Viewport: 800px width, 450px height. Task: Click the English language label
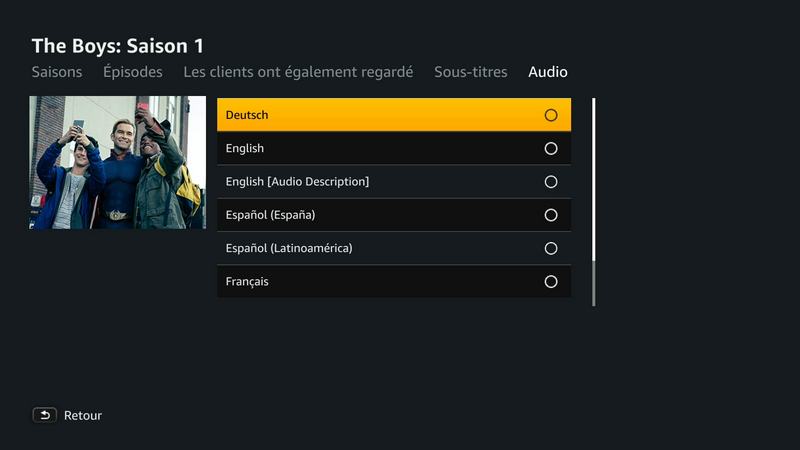pos(245,149)
